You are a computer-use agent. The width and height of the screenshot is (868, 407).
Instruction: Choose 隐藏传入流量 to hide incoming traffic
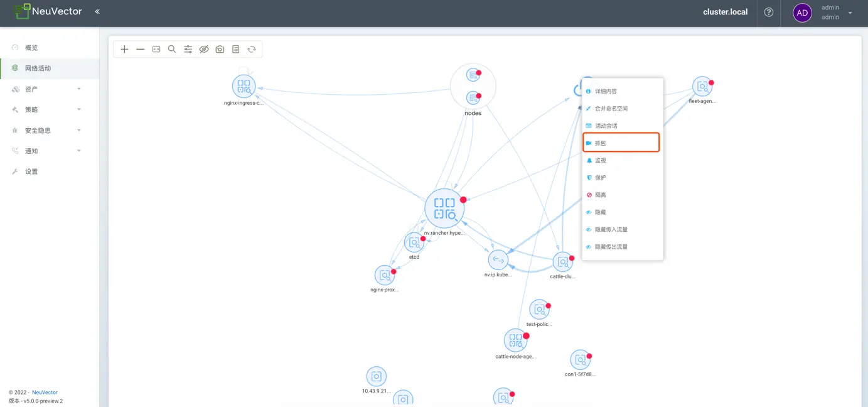[x=611, y=230]
